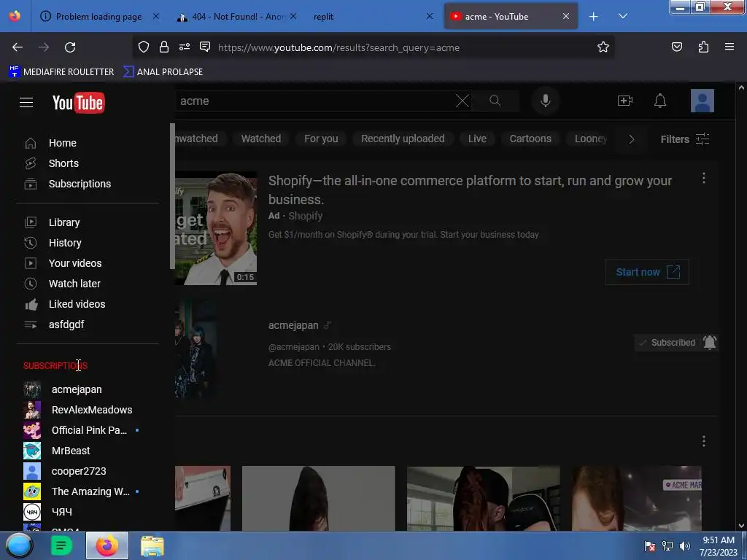Image resolution: width=747 pixels, height=560 pixels.
Task: Open the MEDIAFIRE ROULETTER bookmark
Action: pyautogui.click(x=61, y=72)
